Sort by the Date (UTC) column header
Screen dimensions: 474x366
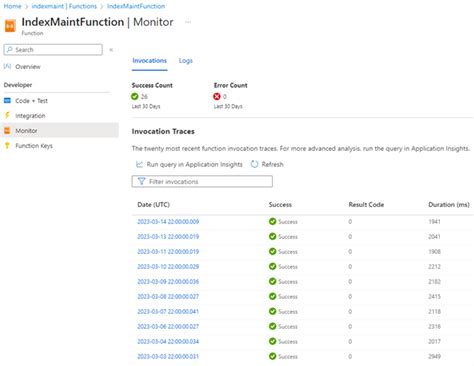(x=153, y=205)
